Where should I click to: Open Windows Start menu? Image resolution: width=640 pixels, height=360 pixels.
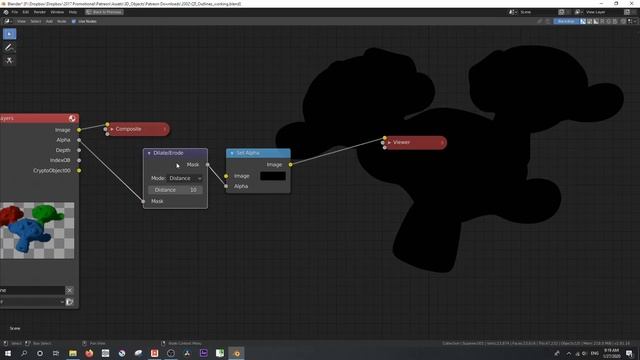click(x=8, y=353)
